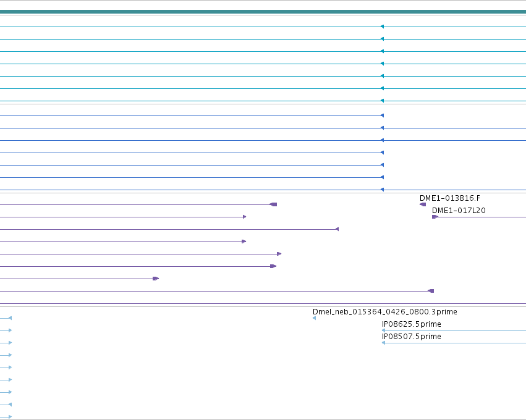
Task: Click the end marker of the shortest purple feature
Action: pos(156,279)
